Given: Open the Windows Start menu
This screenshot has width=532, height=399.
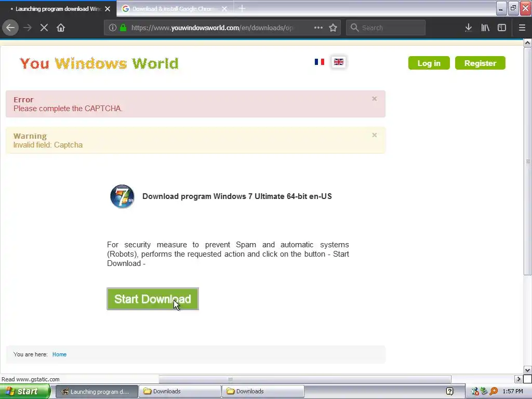Looking at the screenshot, I should point(25,392).
